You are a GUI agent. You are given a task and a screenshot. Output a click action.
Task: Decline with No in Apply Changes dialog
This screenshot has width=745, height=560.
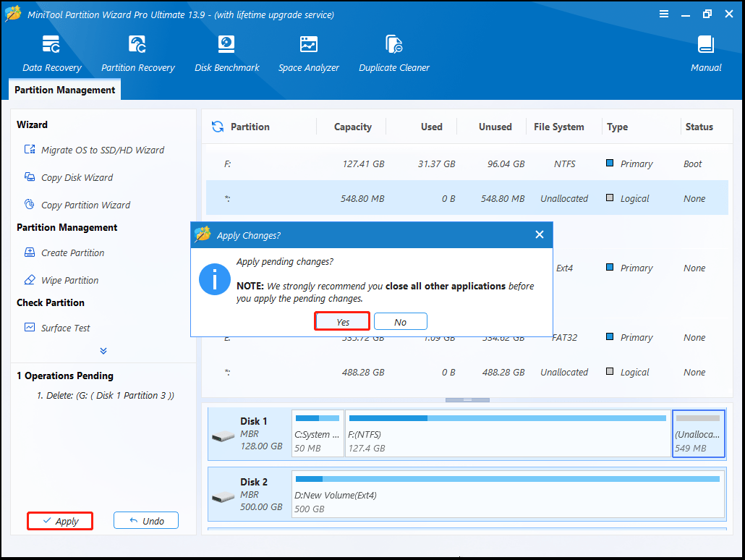(x=401, y=321)
